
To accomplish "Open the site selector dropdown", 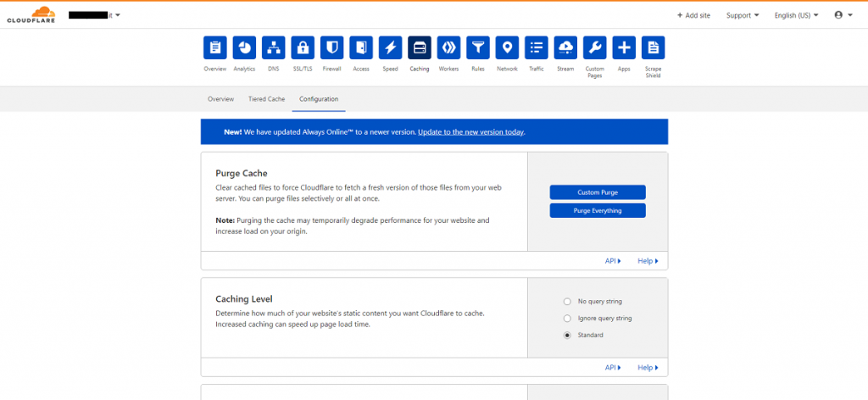I will (x=95, y=15).
